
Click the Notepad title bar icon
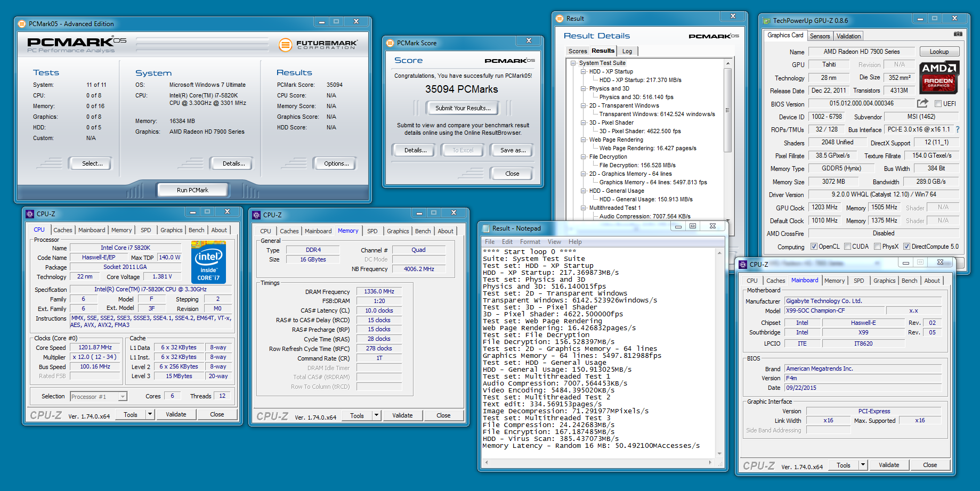point(485,228)
